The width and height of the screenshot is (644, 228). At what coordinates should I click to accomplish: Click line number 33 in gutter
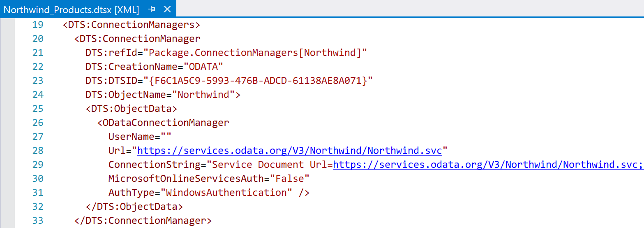click(x=37, y=221)
